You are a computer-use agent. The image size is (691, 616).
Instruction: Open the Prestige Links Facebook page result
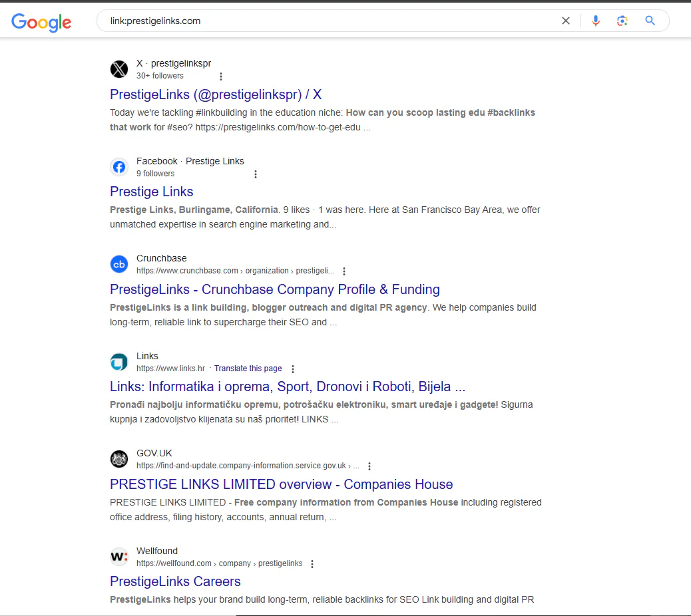click(x=152, y=192)
